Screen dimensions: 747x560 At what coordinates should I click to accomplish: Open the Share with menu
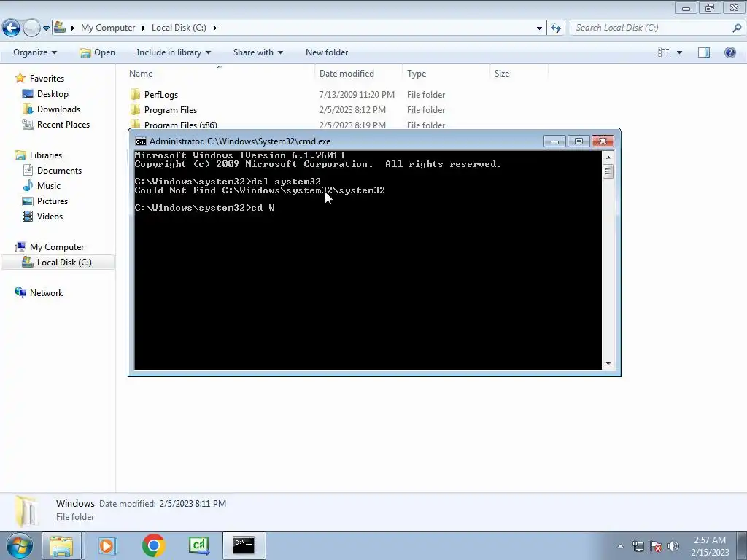tap(258, 52)
